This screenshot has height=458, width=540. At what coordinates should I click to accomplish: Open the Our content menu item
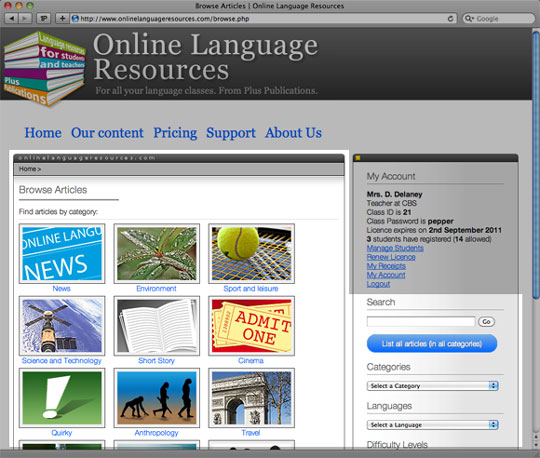(x=107, y=133)
